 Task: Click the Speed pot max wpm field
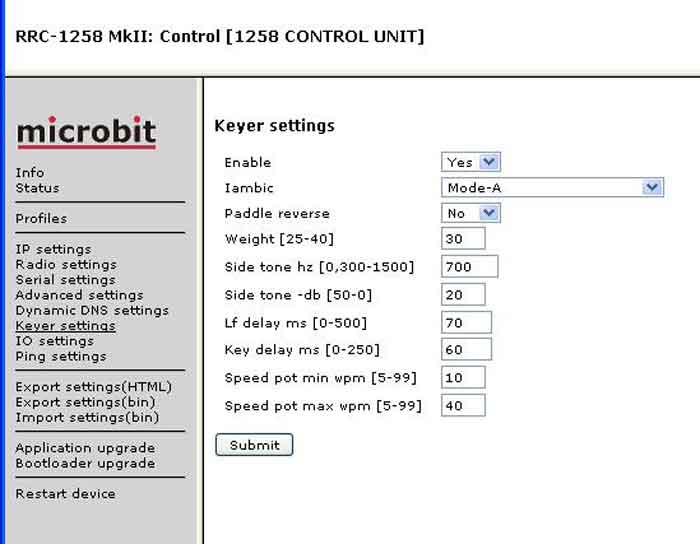click(x=463, y=405)
